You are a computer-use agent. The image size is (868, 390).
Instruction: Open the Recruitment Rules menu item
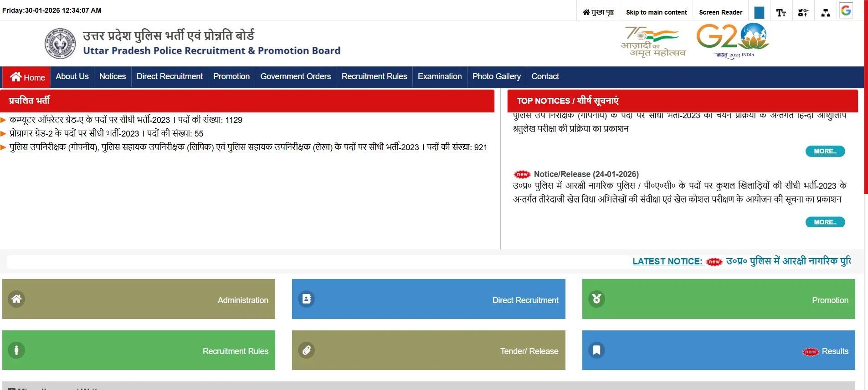pos(374,76)
